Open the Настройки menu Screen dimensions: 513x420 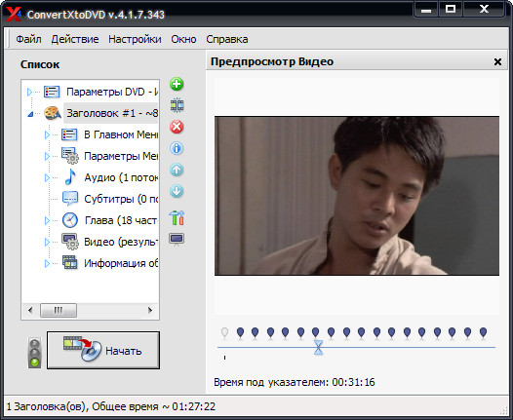point(135,39)
